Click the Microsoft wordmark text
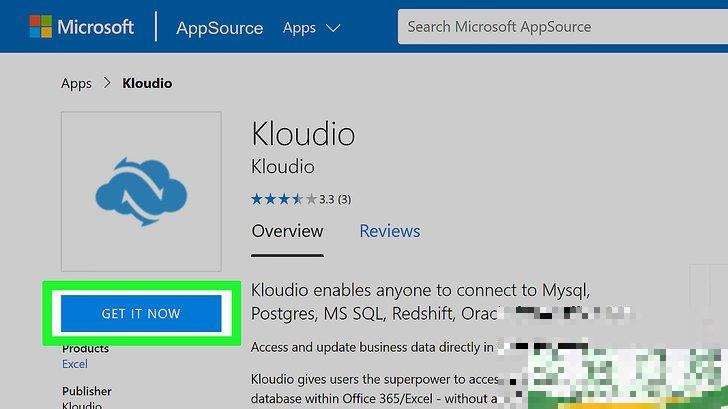 pyautogui.click(x=95, y=27)
